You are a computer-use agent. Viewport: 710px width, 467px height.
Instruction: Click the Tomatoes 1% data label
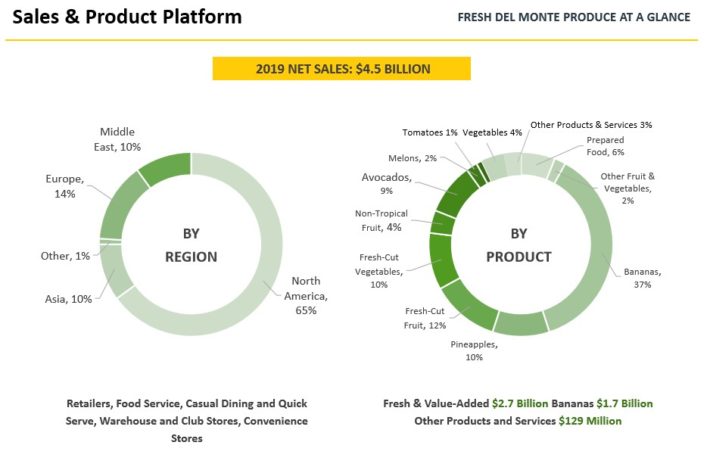click(430, 132)
